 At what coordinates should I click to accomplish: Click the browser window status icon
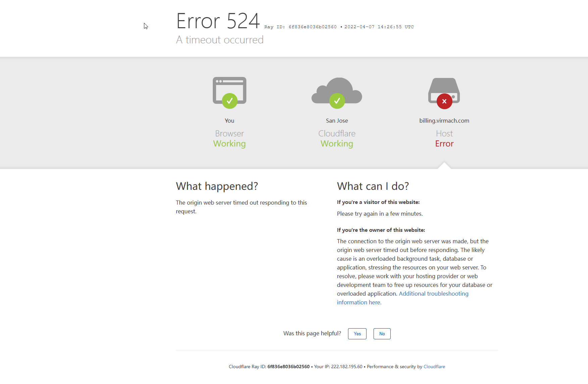coord(230,93)
